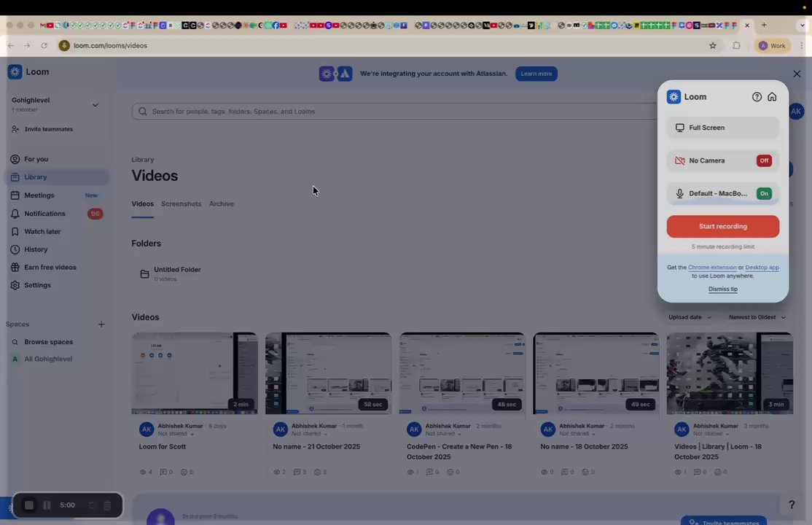812x525 pixels.
Task: Open help icon in the Loom recorder popup
Action: click(757, 97)
